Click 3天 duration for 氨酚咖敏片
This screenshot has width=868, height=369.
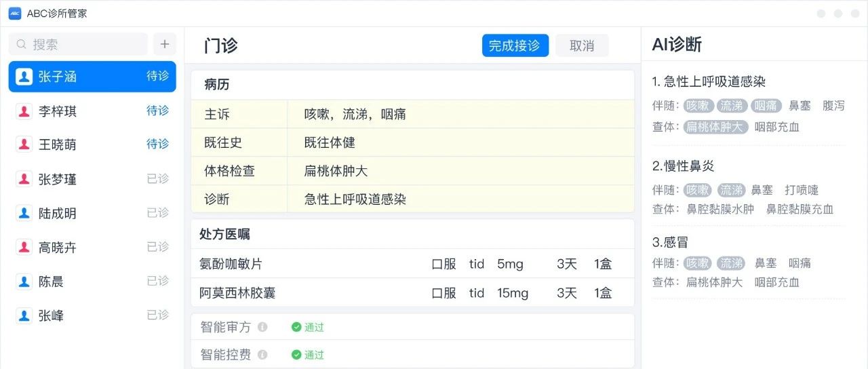567,264
